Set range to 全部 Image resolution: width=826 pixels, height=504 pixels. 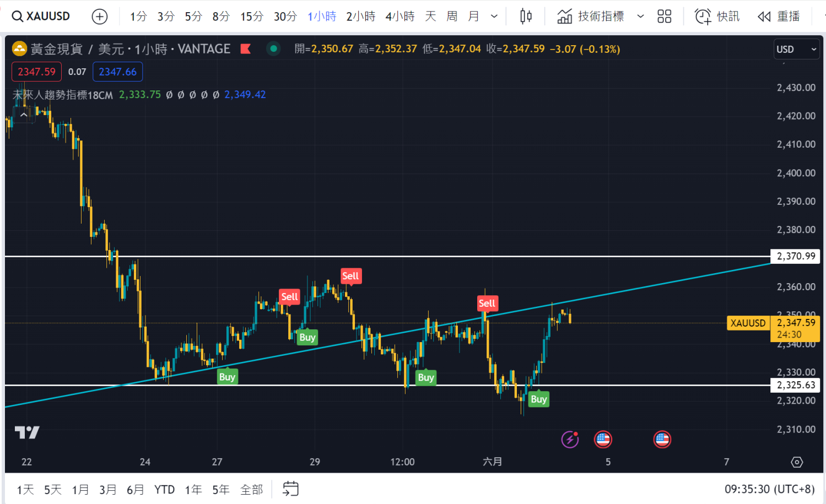(x=252, y=490)
